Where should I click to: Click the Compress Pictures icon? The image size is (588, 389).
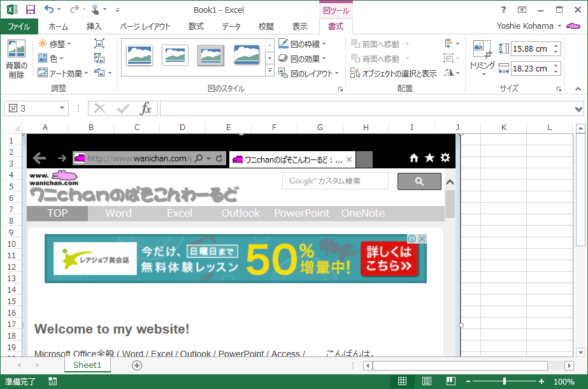[99, 43]
